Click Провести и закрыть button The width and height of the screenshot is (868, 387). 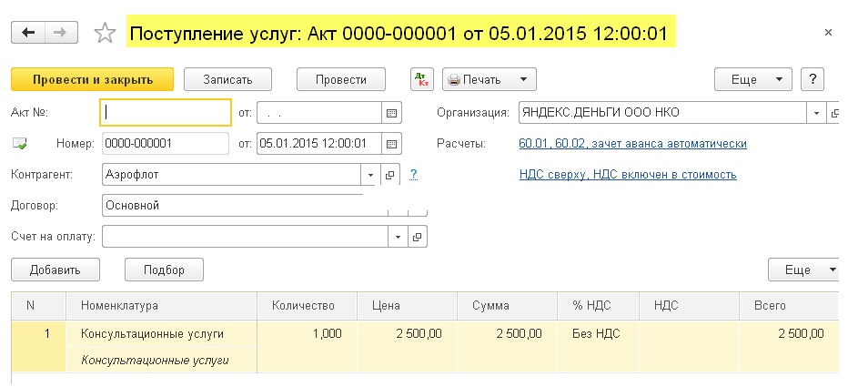click(x=93, y=79)
